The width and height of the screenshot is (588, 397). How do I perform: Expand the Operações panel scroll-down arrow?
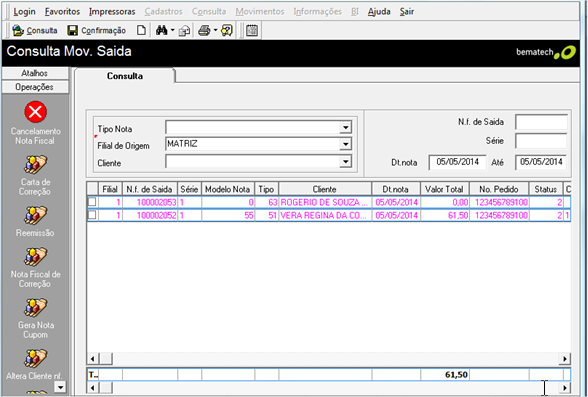coord(60,386)
